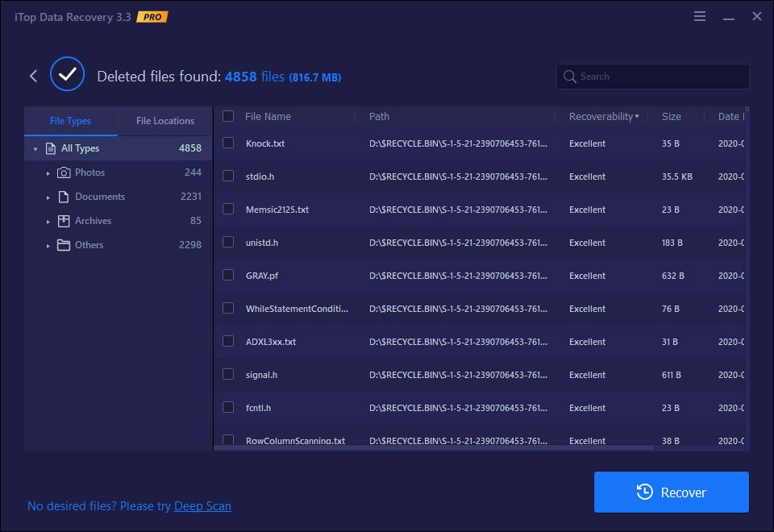Click the 632 B size cell

(x=672, y=276)
